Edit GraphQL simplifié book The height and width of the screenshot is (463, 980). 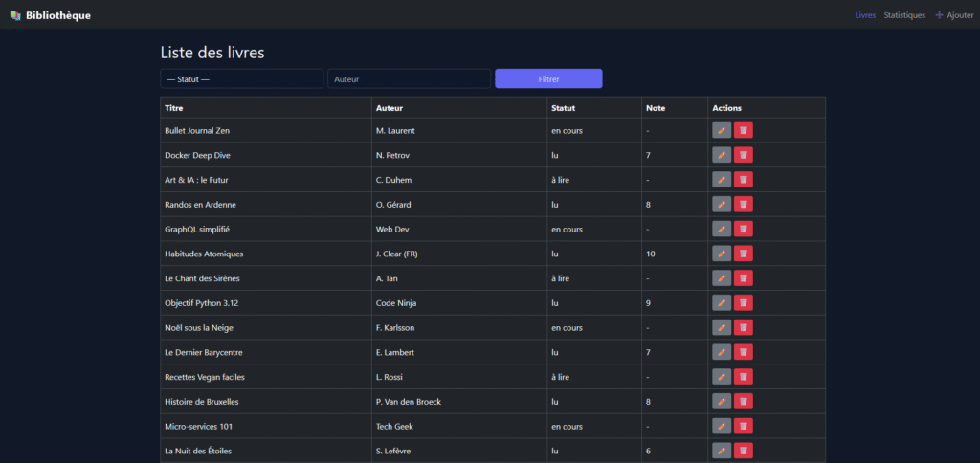click(722, 229)
